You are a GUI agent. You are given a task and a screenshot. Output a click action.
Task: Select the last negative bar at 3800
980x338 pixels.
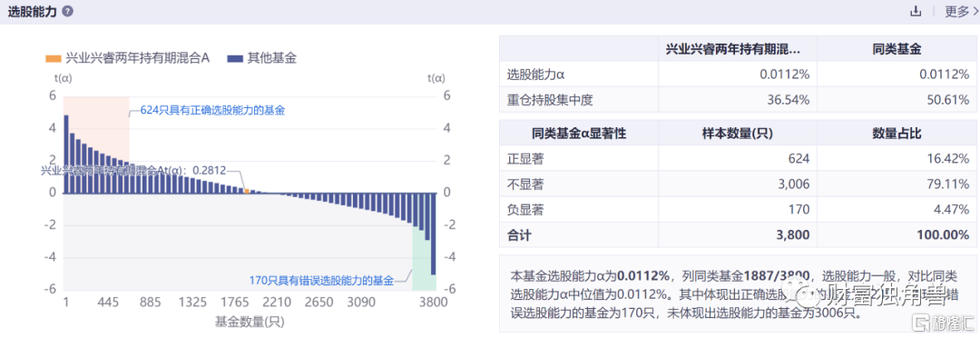click(x=433, y=234)
